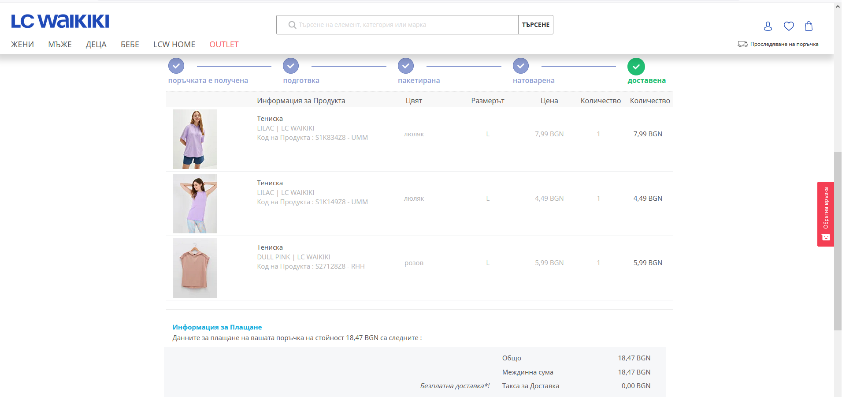The width and height of the screenshot is (868, 397).
Task: Open the Проследяване на поръчка link
Action: [x=779, y=44]
